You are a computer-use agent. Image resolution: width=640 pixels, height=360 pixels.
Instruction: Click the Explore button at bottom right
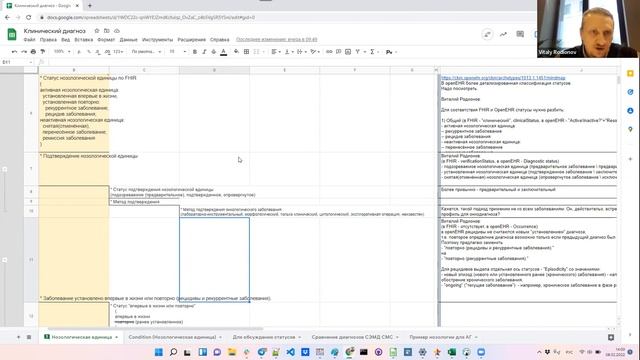(611, 337)
